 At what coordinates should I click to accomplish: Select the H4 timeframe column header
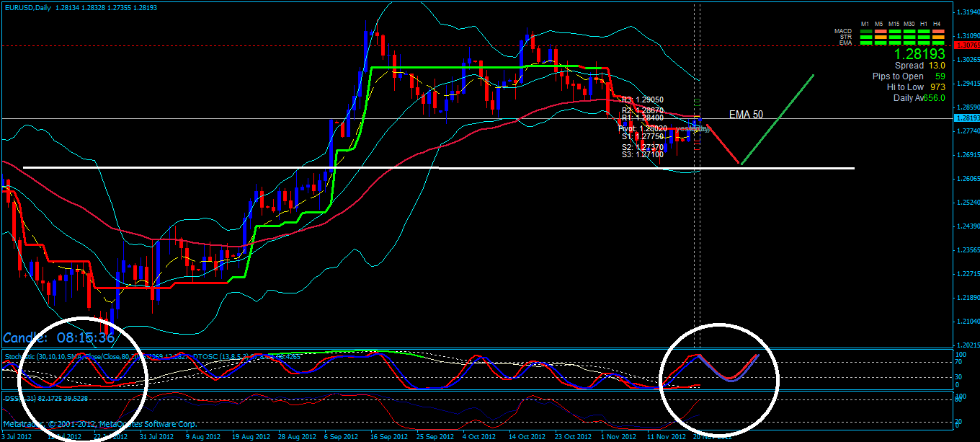(938, 24)
